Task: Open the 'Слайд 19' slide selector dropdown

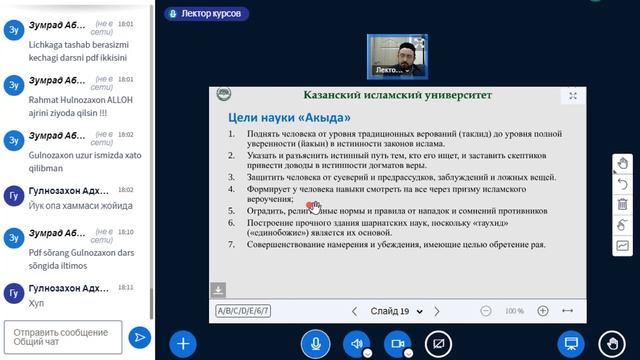Action: (396, 311)
